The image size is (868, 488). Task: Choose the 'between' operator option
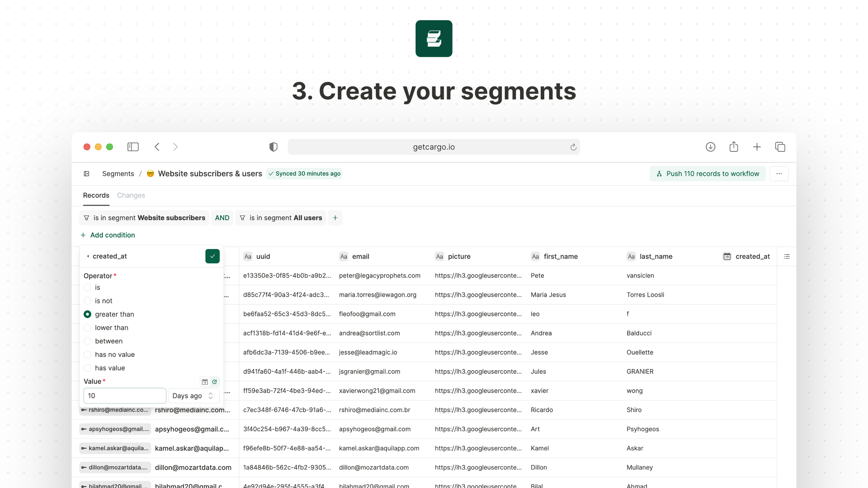(x=88, y=341)
